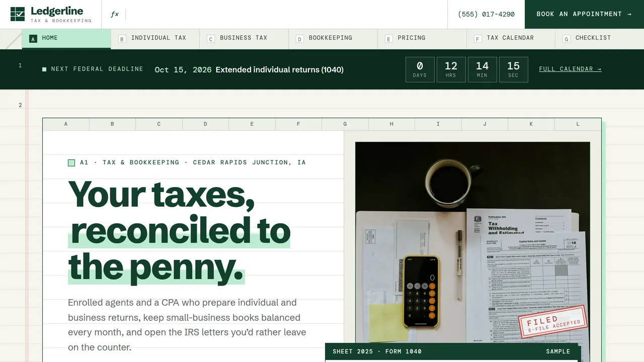Open the Tax Calendar tab

tap(511, 39)
